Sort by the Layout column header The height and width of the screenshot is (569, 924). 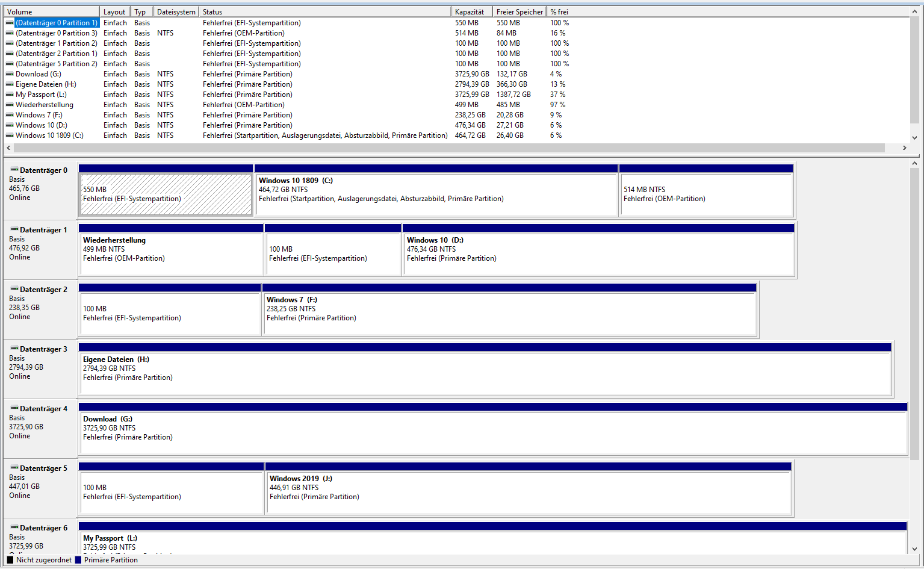point(115,11)
